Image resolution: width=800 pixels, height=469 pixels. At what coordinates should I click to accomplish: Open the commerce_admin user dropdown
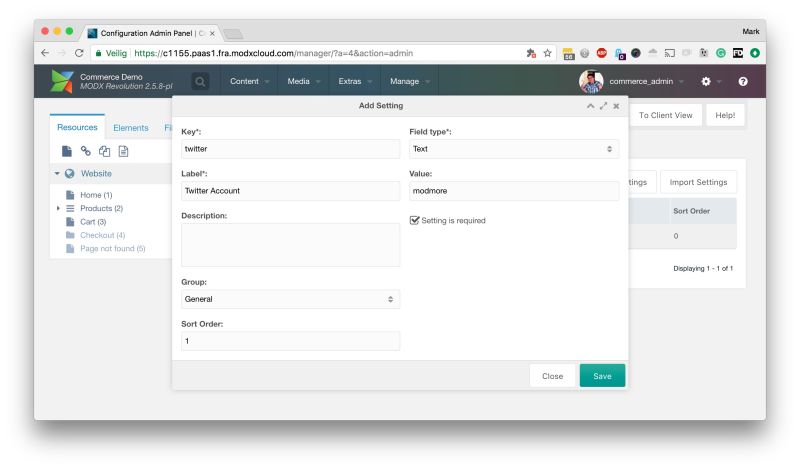tap(646, 81)
